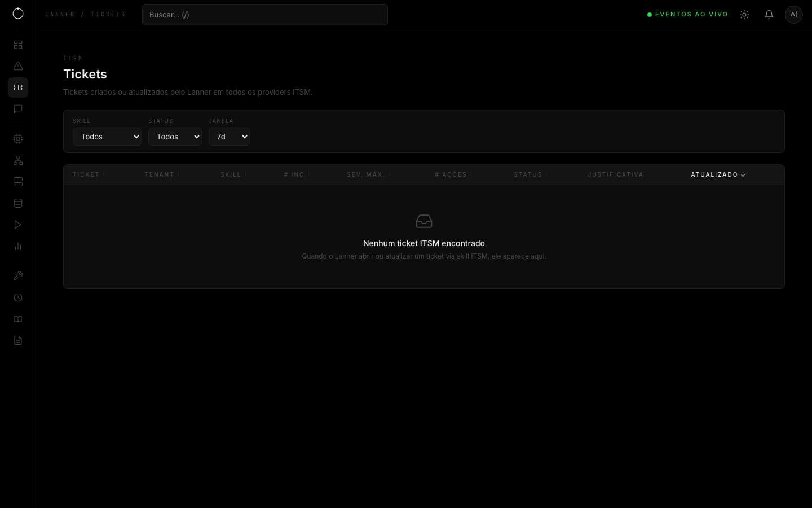
Task: Expand the Skill filter dropdown
Action: (x=107, y=137)
